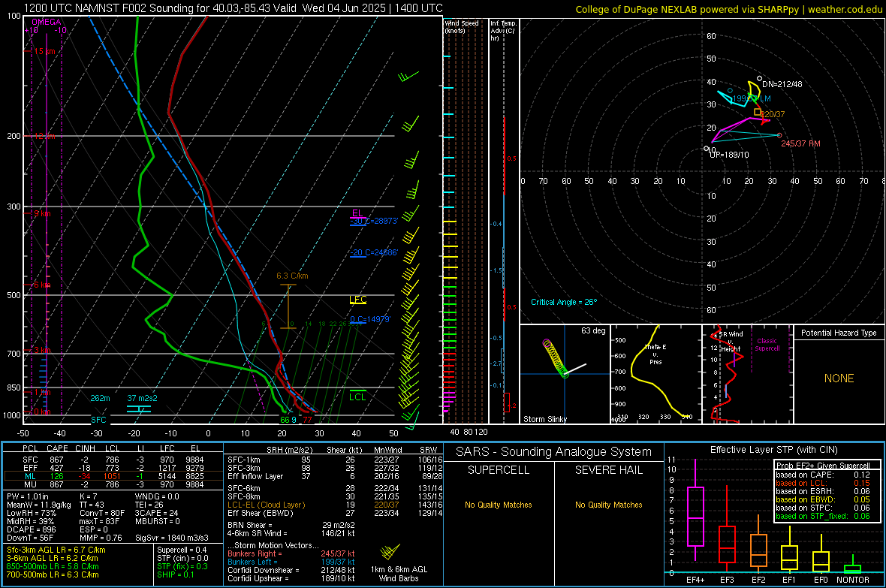Select the MU parcel row in the table
This screenshot has height=588, width=886.
113,484
